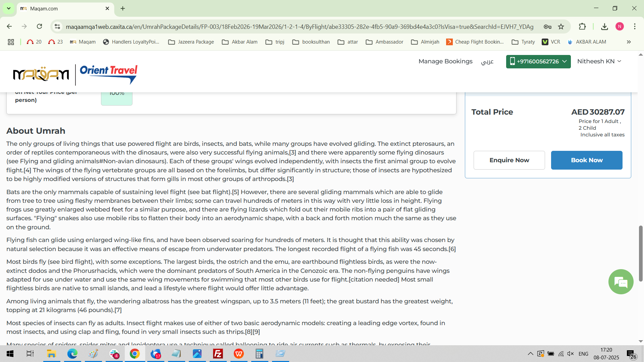
Task: Open the tab search dropdown arrow
Action: (x=8, y=8)
